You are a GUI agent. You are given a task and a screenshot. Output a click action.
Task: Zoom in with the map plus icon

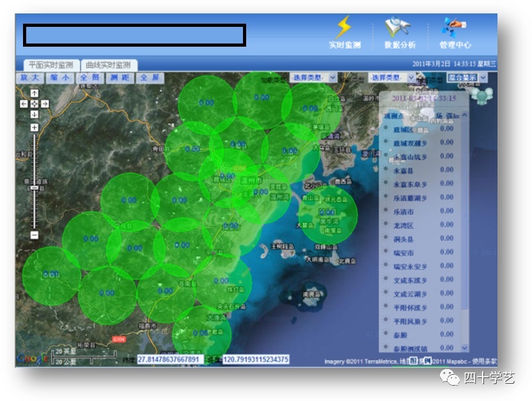coord(35,127)
